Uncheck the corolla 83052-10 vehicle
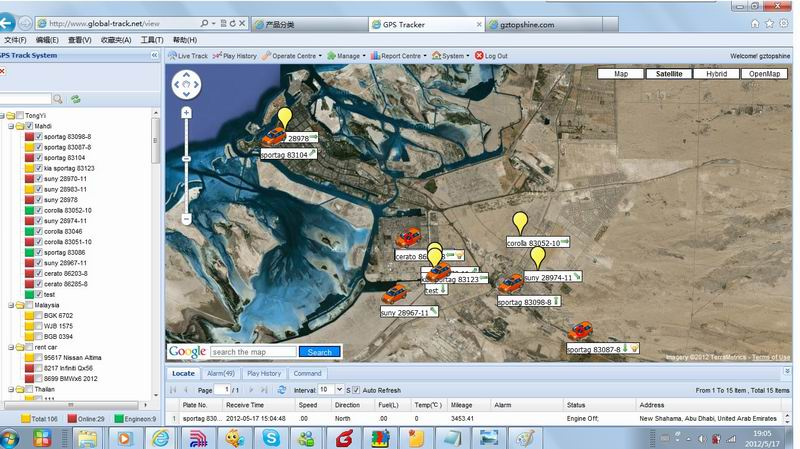Viewport: 800px width, 449px height. 39,210
